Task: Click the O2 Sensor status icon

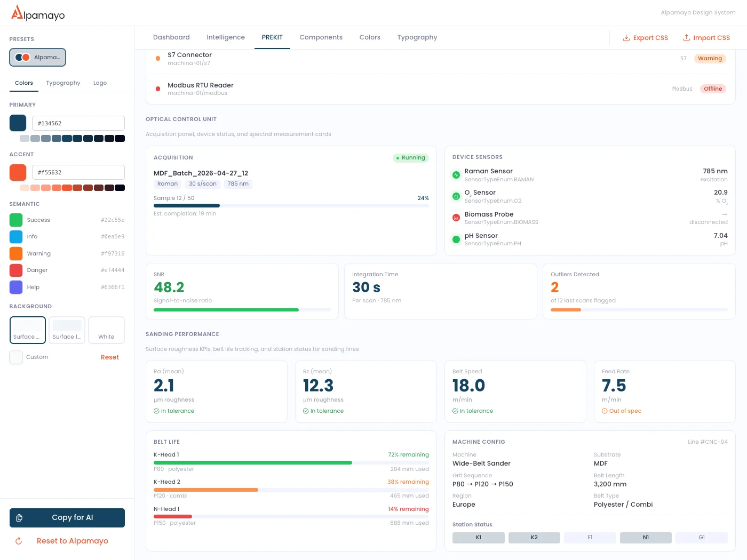Action: (x=456, y=196)
